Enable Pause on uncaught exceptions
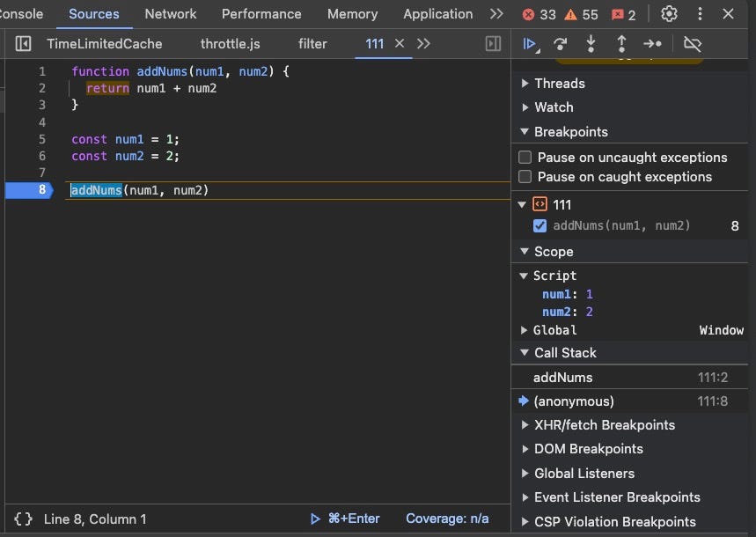756x537 pixels. coord(525,157)
